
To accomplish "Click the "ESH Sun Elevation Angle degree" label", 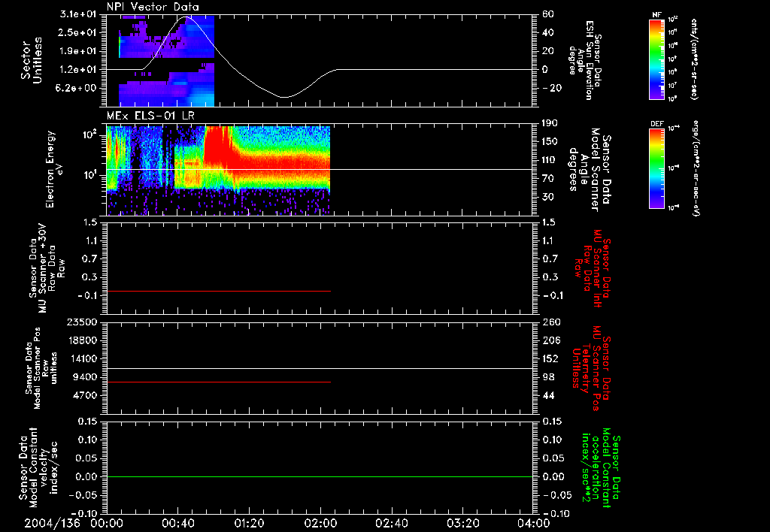I will coord(584,60).
